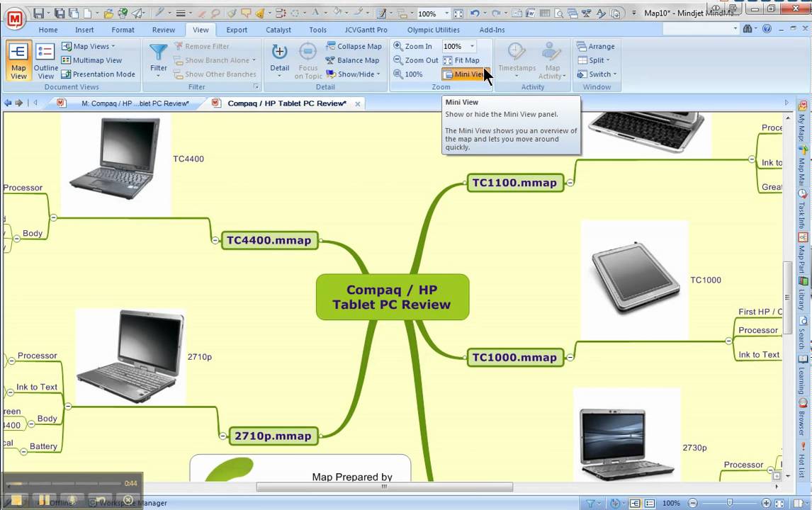Open the Switch windows dropdown
Screen dimensions: 812x510
pyautogui.click(x=597, y=74)
